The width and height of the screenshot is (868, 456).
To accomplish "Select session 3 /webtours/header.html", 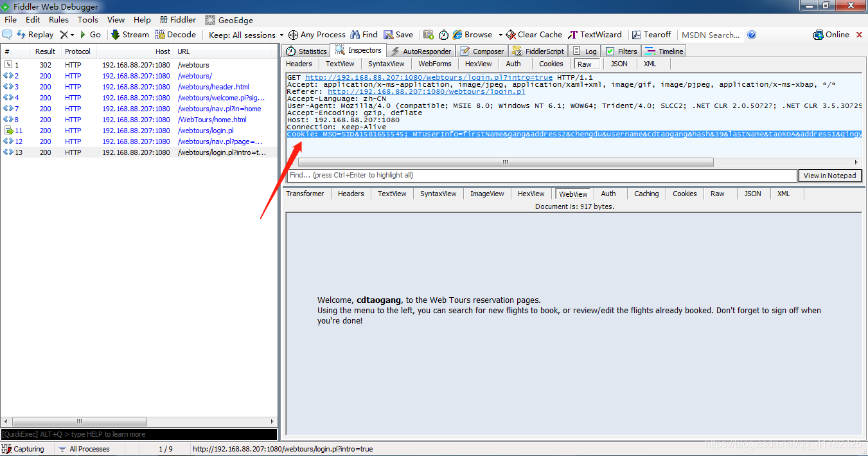I will tap(139, 87).
